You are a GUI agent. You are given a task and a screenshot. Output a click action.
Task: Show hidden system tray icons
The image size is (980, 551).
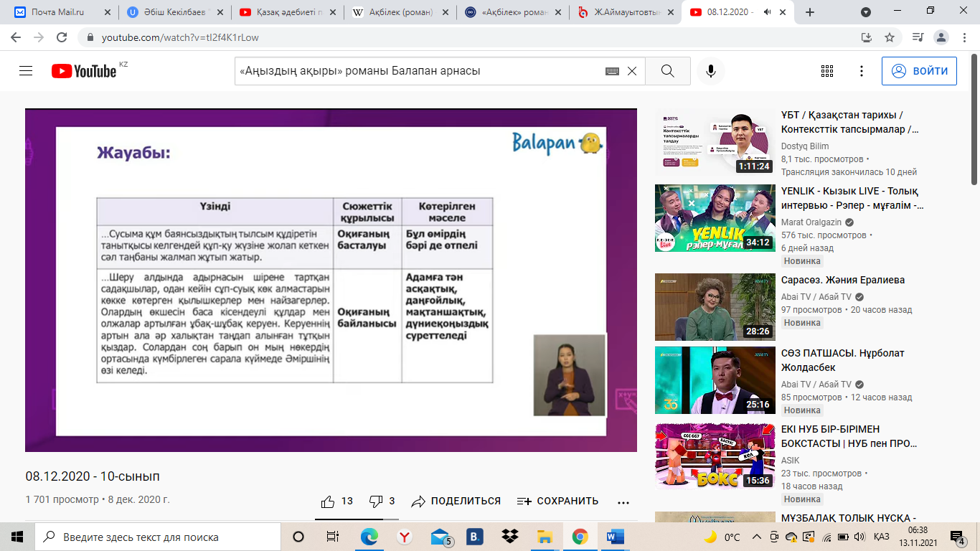pyautogui.click(x=756, y=537)
